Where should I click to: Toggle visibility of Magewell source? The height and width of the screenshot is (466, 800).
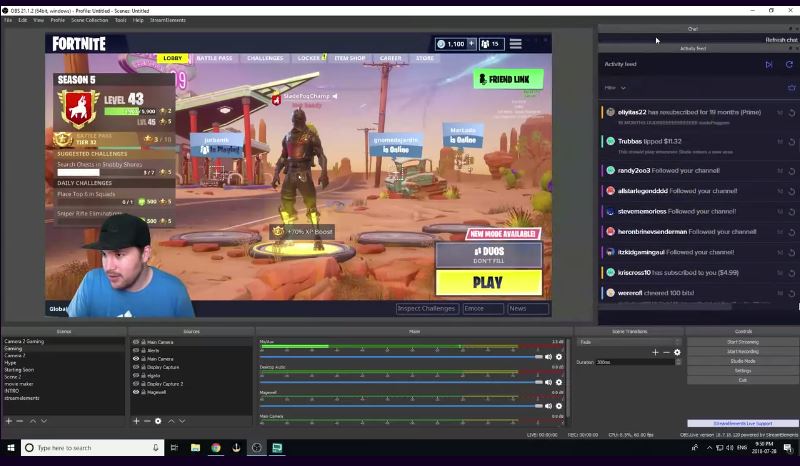coord(136,392)
